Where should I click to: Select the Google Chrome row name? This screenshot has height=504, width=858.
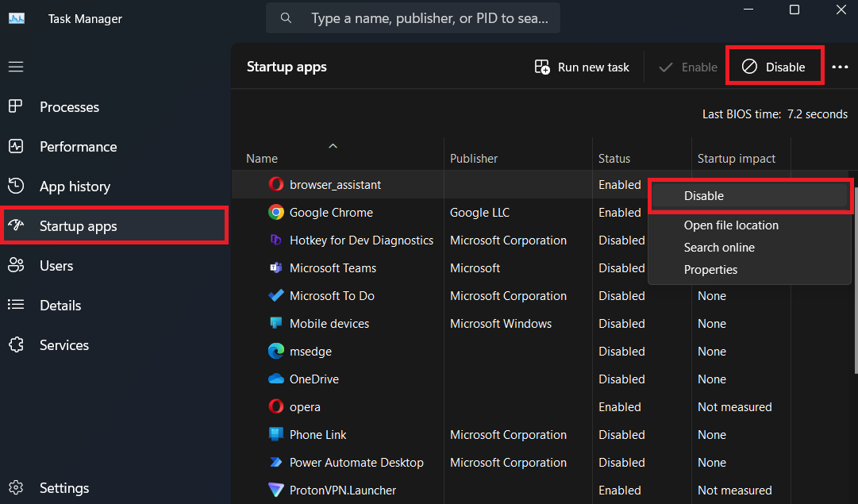tap(331, 213)
